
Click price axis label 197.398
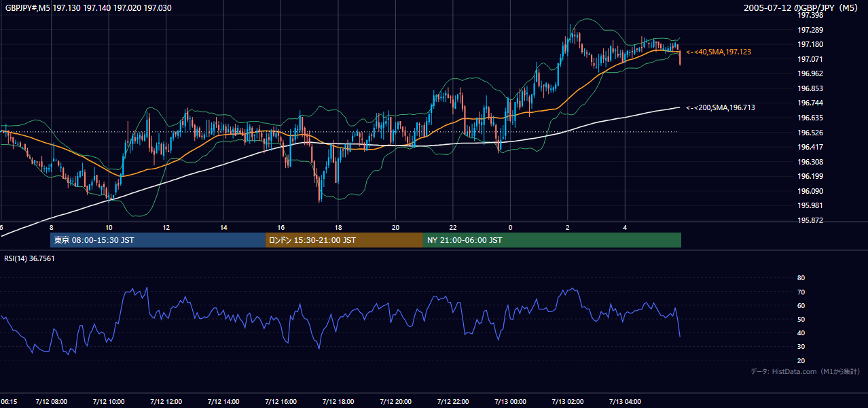click(810, 15)
